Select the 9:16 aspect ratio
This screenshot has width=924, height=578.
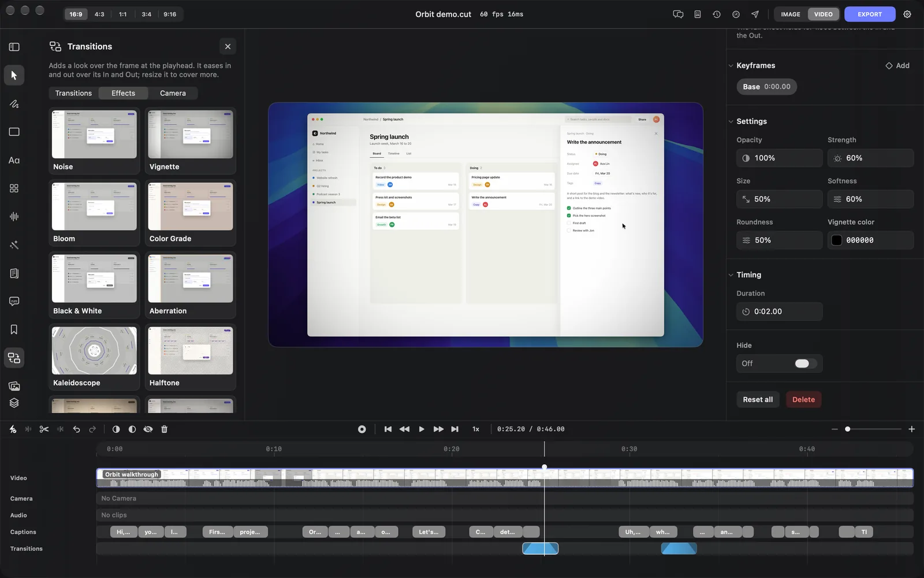point(170,14)
